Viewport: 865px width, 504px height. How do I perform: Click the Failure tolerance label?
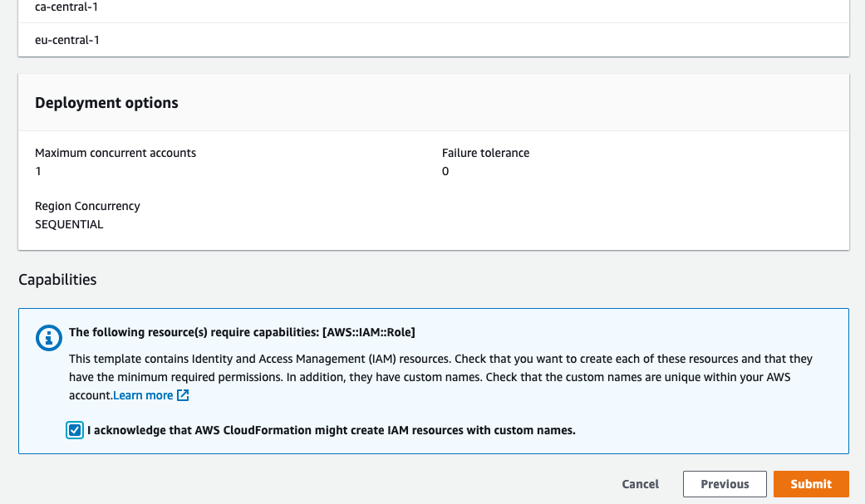point(485,153)
